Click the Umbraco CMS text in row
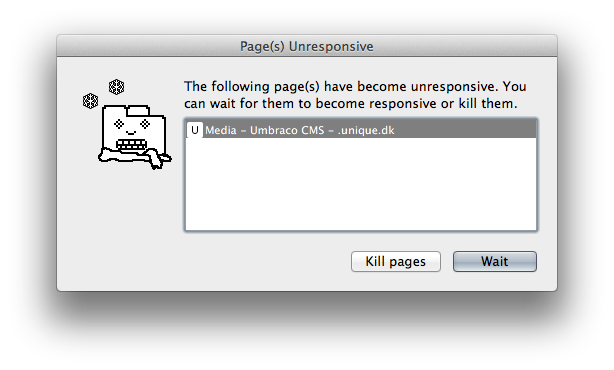This screenshot has width=614, height=370. click(287, 130)
